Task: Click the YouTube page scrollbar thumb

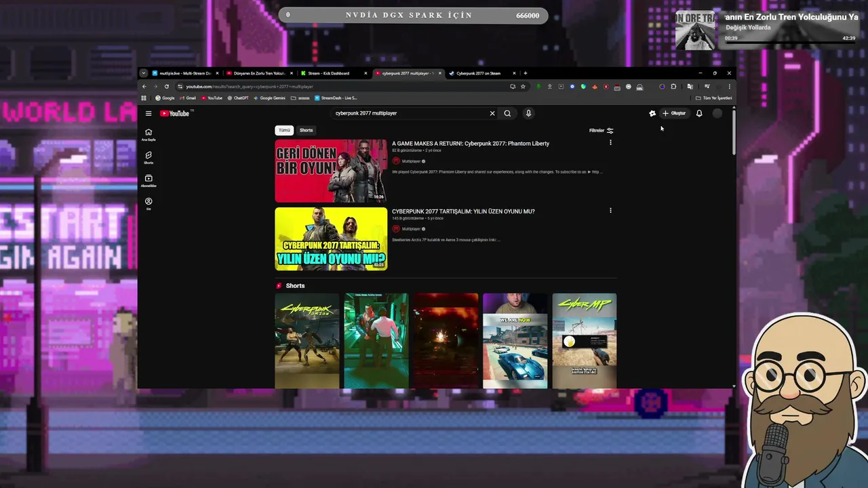Action: coord(734,132)
